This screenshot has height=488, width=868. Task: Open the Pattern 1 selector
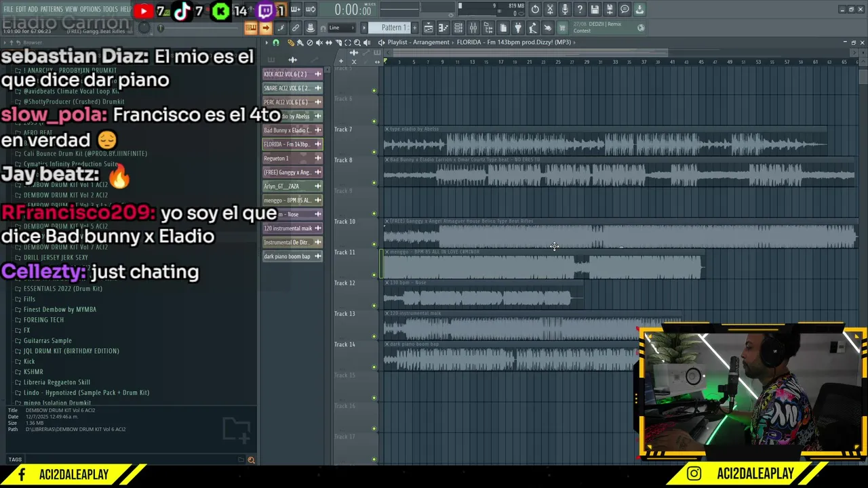coord(391,28)
